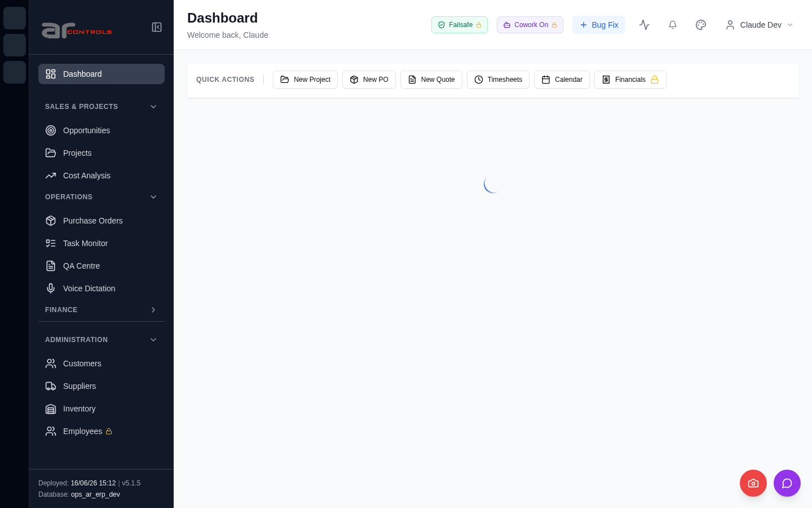This screenshot has height=508, width=812.
Task: Open the theme palette icon
Action: tap(701, 25)
